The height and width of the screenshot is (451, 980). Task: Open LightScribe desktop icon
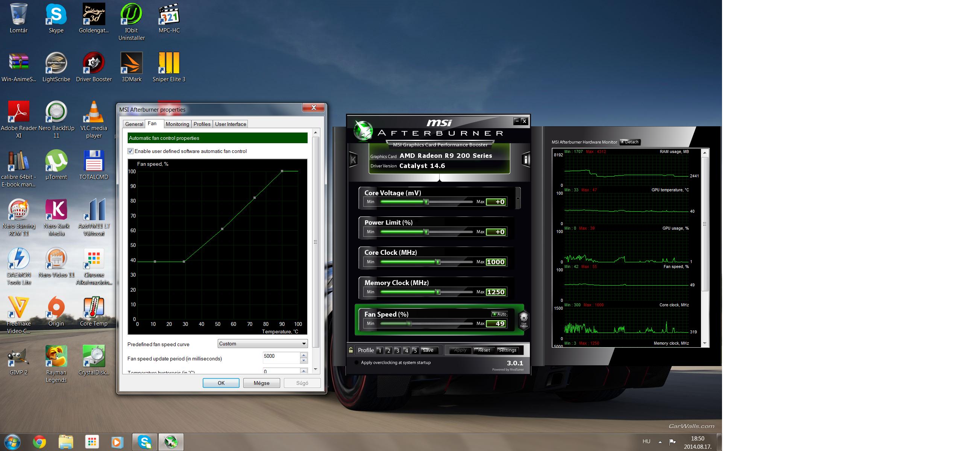(56, 67)
